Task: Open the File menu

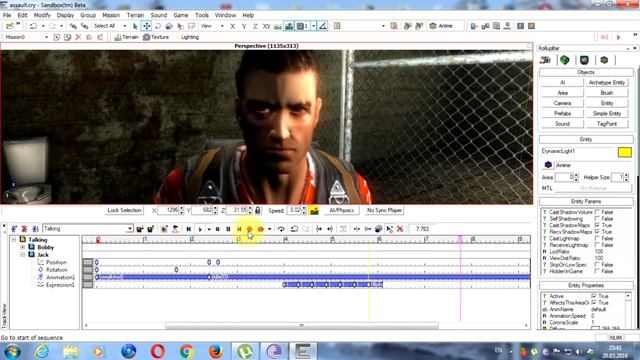Action: tap(7, 15)
